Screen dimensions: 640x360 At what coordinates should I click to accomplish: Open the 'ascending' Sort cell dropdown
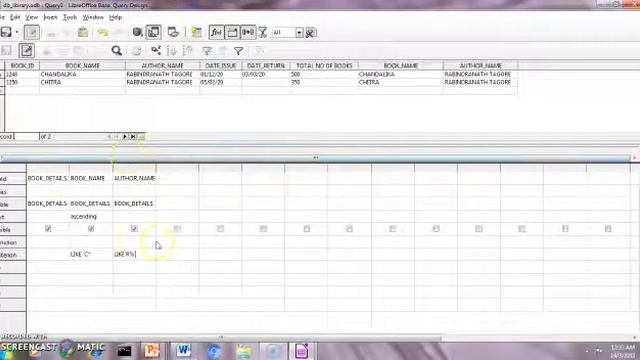[91, 216]
